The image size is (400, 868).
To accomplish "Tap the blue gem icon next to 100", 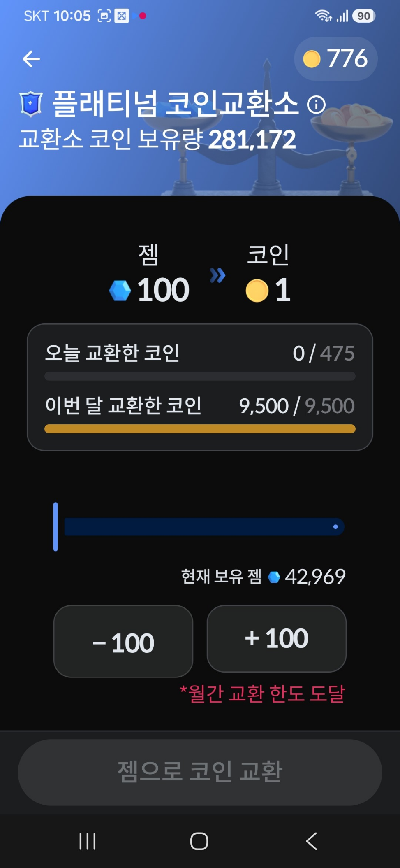I will click(120, 291).
